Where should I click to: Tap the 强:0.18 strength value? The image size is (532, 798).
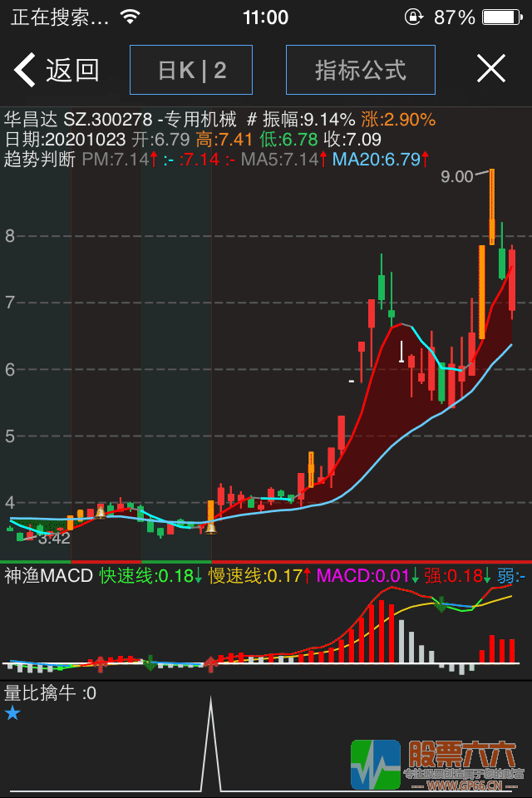[x=458, y=575]
